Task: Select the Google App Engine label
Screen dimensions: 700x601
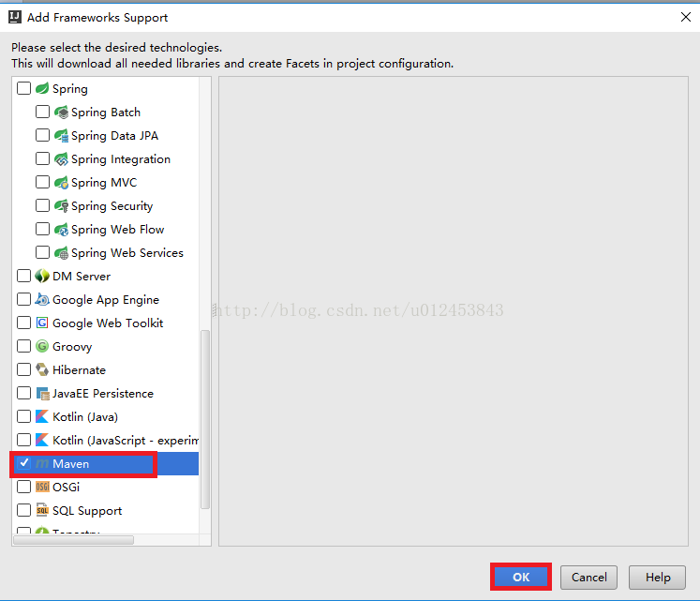Action: coord(106,300)
